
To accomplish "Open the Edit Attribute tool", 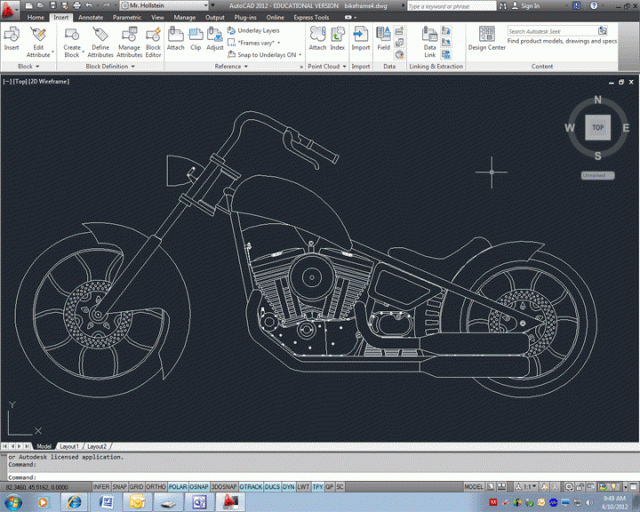I will [38, 41].
